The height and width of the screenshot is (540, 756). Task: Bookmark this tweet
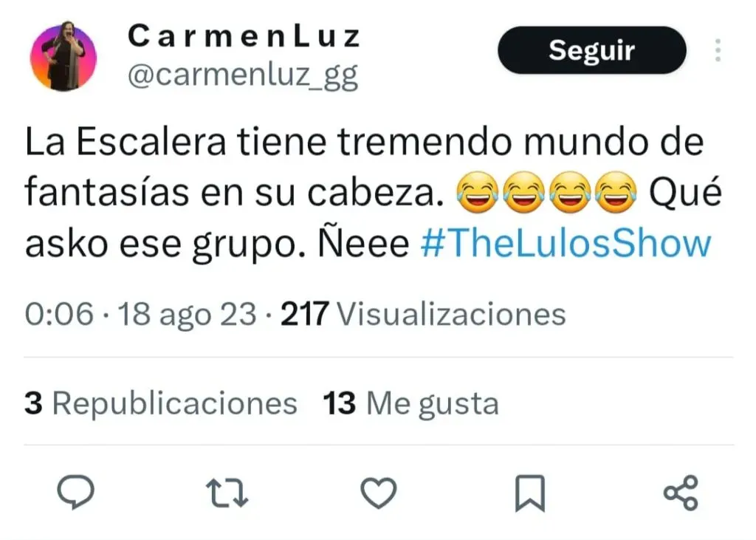[530, 493]
